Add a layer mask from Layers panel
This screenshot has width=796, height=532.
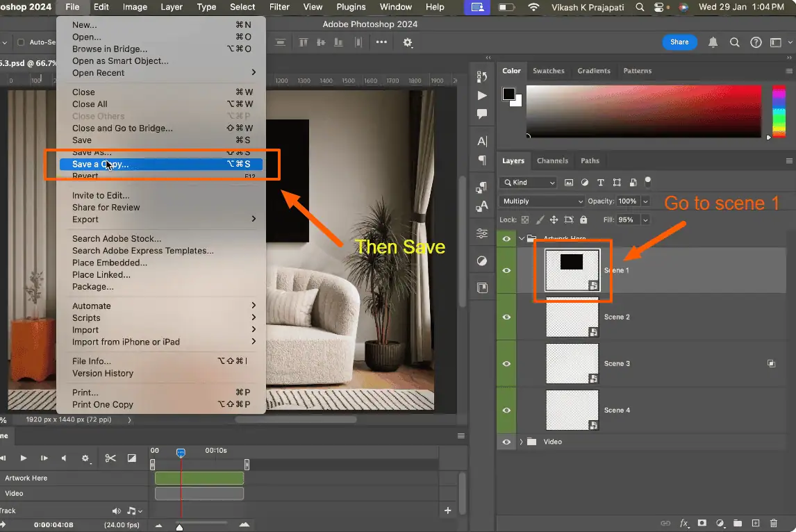click(702, 523)
